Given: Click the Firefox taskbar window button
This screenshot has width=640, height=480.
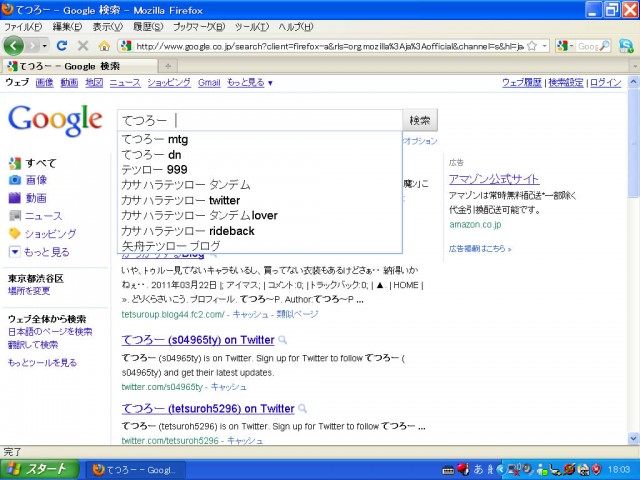Looking at the screenshot, I should [x=136, y=470].
